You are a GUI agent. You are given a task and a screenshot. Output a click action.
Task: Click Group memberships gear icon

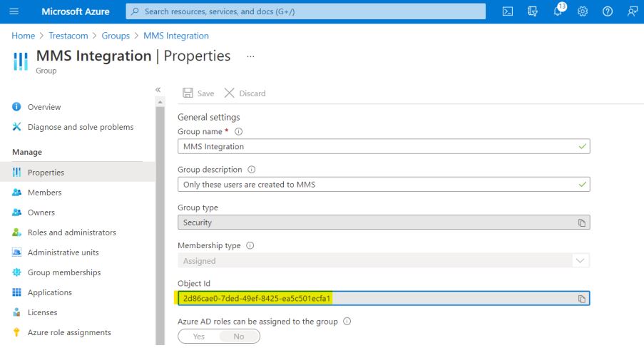click(x=16, y=272)
